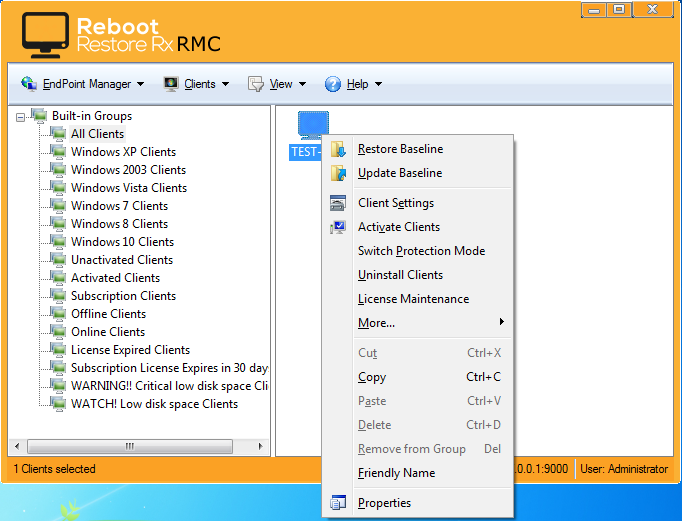Click the Restore Baseline folder icon
682x521 pixels.
[338, 149]
